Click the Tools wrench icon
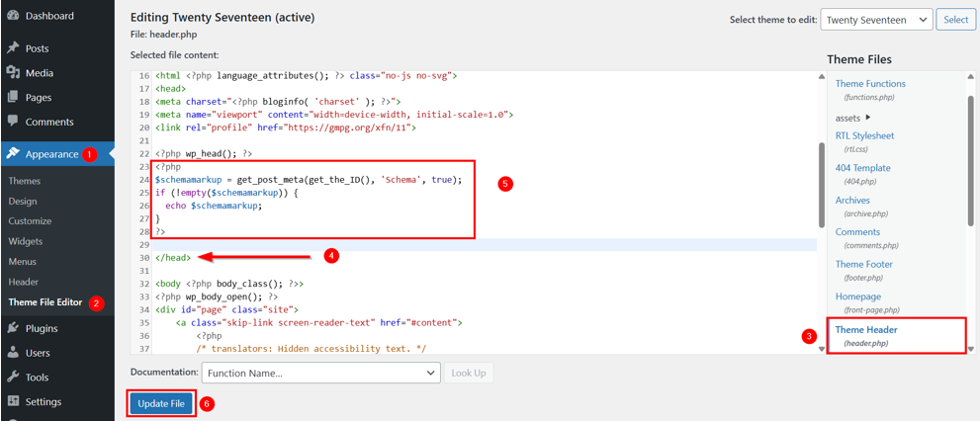Image resolution: width=980 pixels, height=421 pixels. point(13,378)
